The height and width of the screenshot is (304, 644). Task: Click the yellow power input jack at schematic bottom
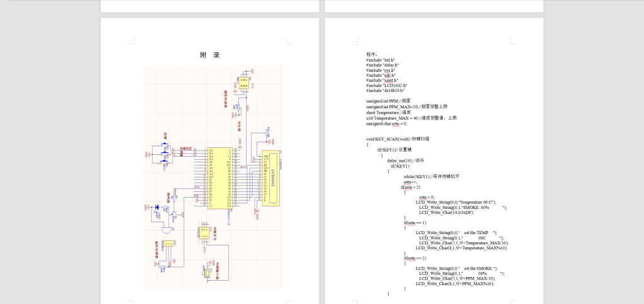coord(207,273)
